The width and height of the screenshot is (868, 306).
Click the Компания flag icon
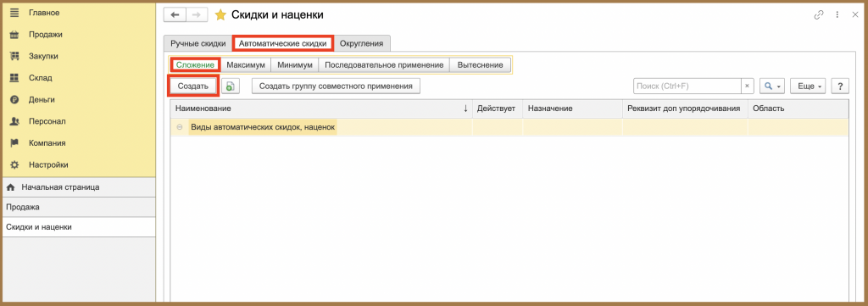15,142
